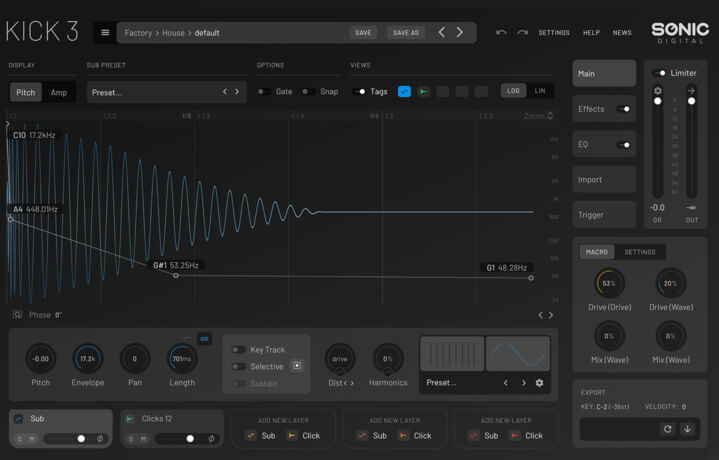Open the Sonic Digital logo
Screen dimensions: 719x460
[x=680, y=33]
